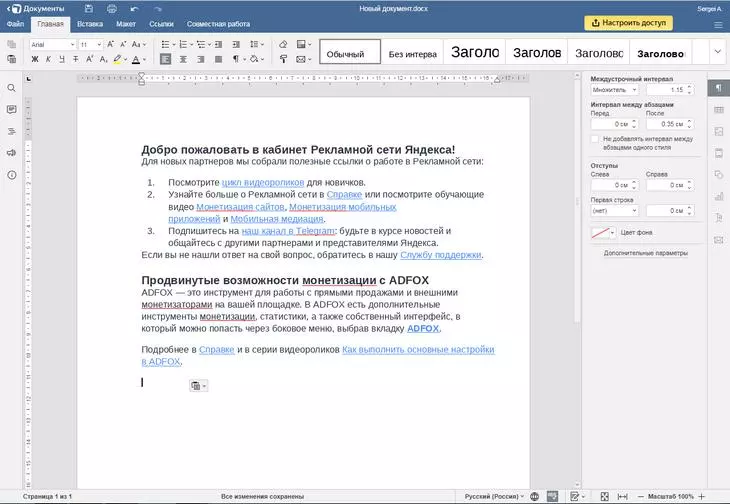Open the Navigation headings icon in sidebar
Image resolution: width=730 pixels, height=504 pixels.
tap(12, 131)
